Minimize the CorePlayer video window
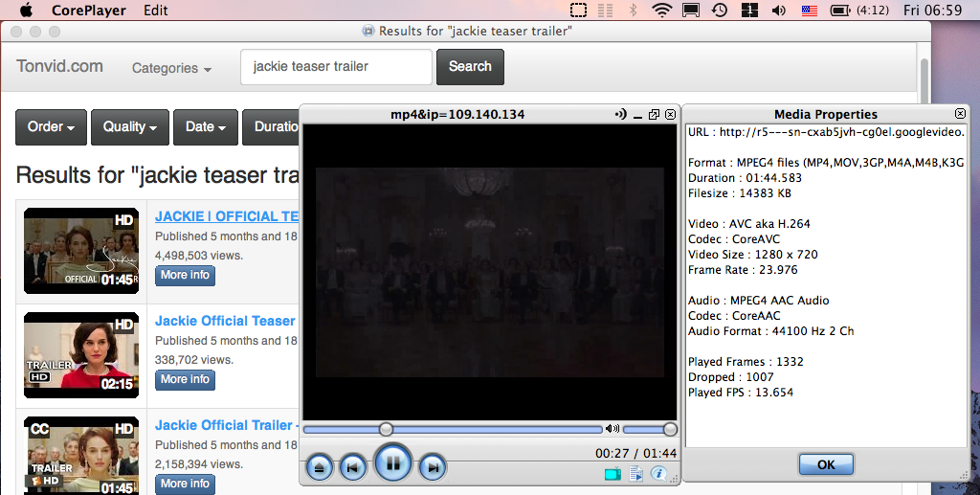This screenshot has width=980, height=495. tap(637, 116)
